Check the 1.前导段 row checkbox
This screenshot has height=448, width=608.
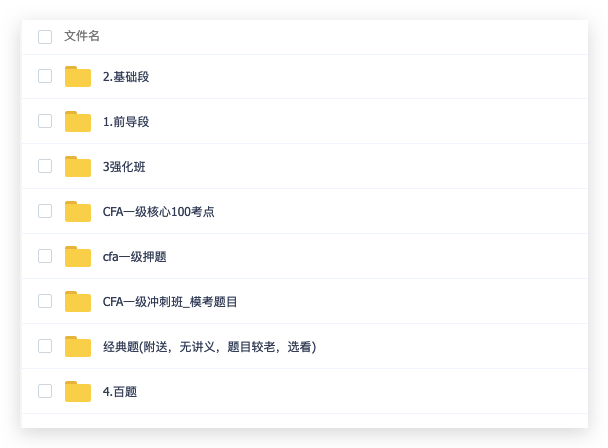[45, 121]
